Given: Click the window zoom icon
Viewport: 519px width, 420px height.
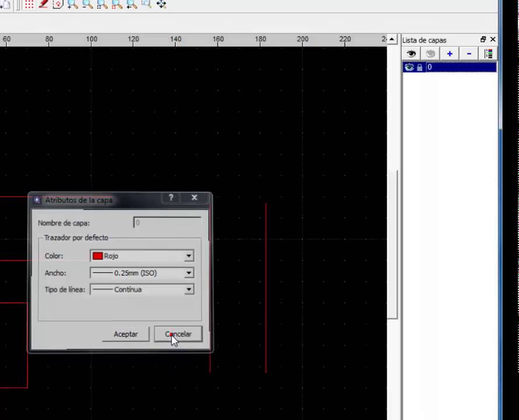Looking at the screenshot, I should pos(146,4).
